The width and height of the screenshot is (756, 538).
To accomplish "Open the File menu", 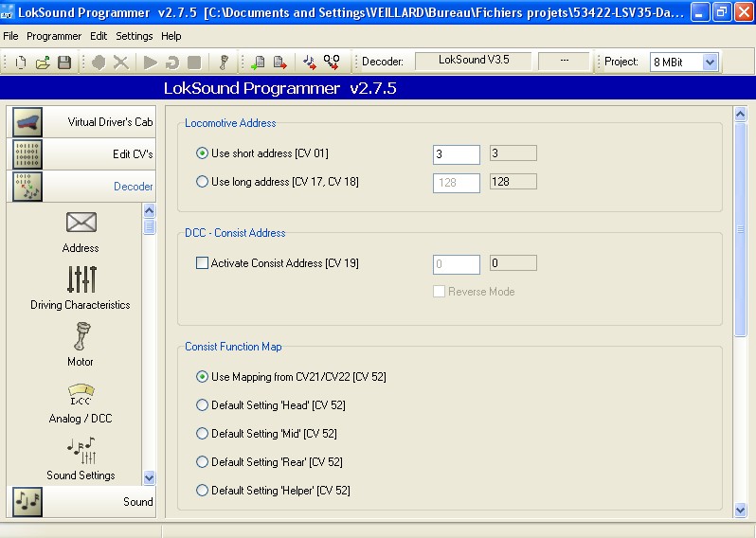I will click(10, 36).
